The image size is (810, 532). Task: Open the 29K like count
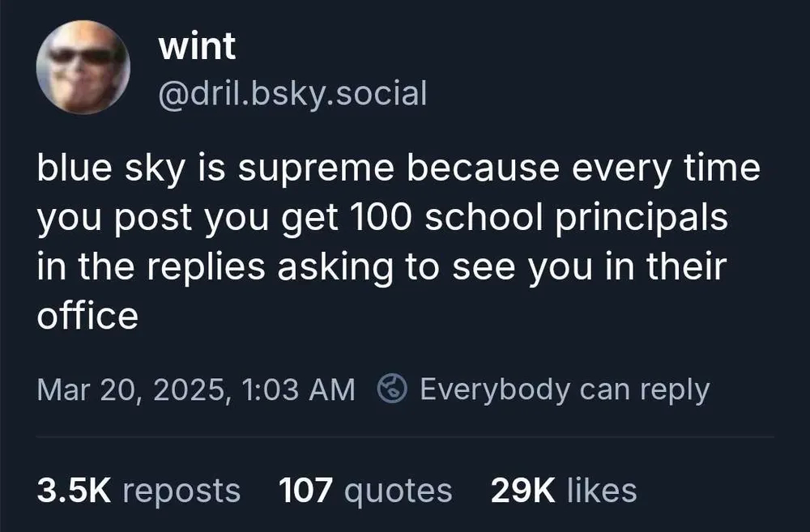pos(523,490)
